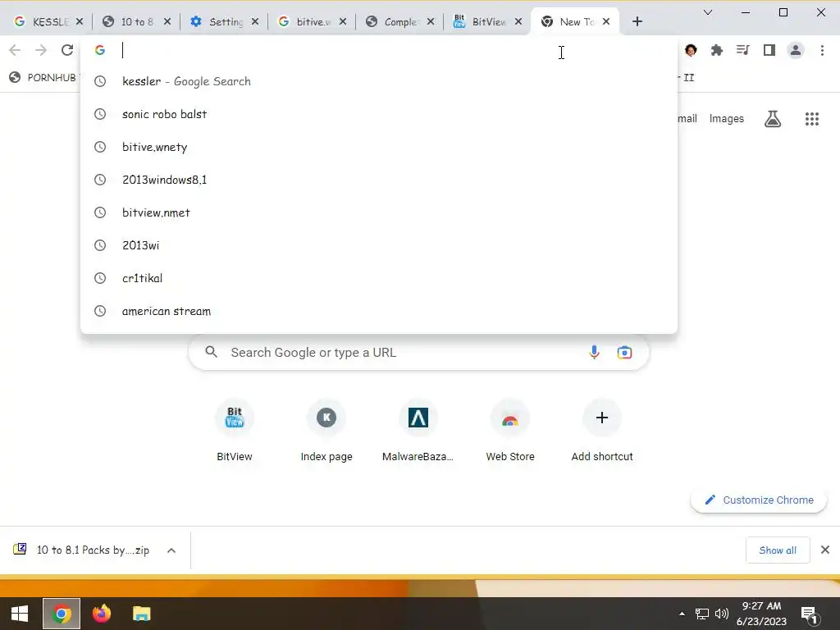The height and width of the screenshot is (630, 840).
Task: Open the network icon in system tray
Action: point(702,614)
